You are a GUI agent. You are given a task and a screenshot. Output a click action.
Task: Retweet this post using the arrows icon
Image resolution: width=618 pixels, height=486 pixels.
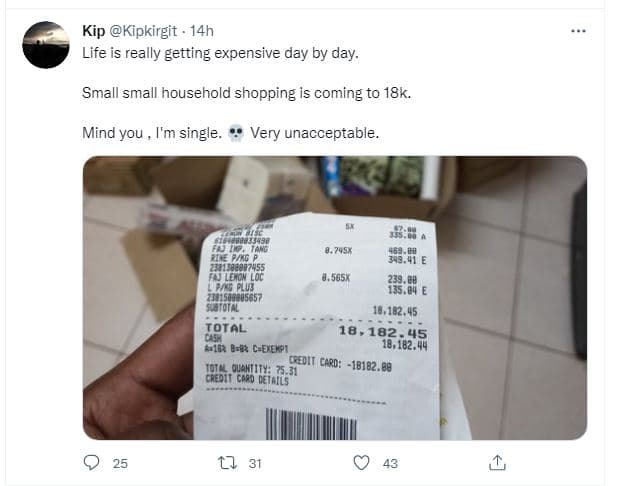pyautogui.click(x=228, y=463)
